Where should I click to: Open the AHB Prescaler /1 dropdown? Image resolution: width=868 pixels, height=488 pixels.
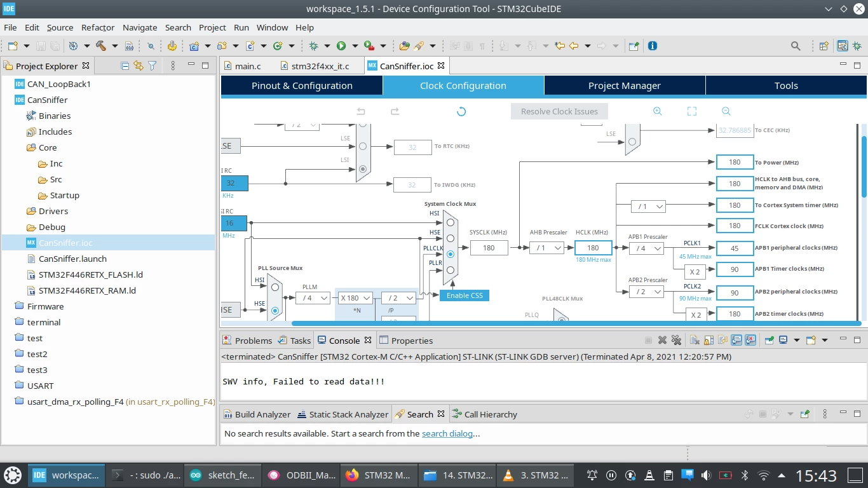click(x=546, y=248)
